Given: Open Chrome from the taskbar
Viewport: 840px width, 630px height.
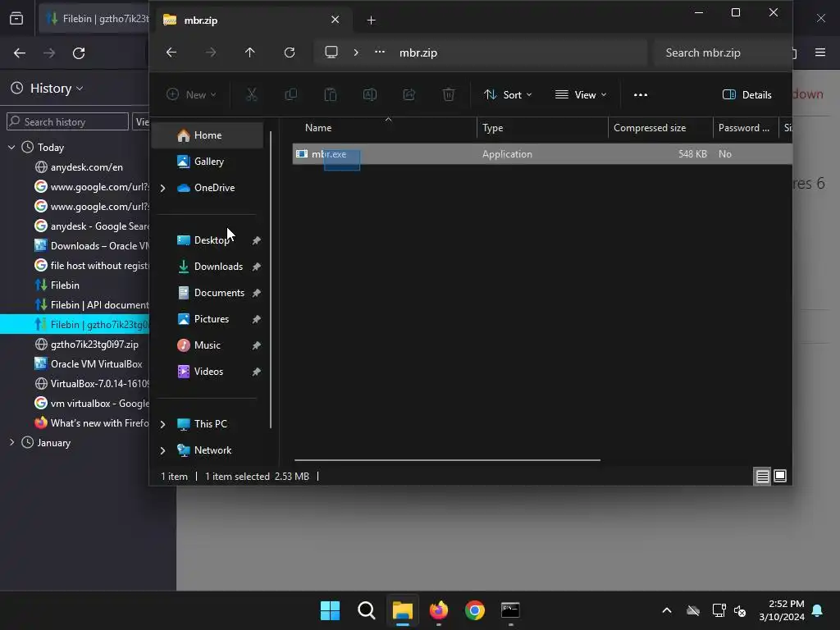Looking at the screenshot, I should pyautogui.click(x=475, y=610).
